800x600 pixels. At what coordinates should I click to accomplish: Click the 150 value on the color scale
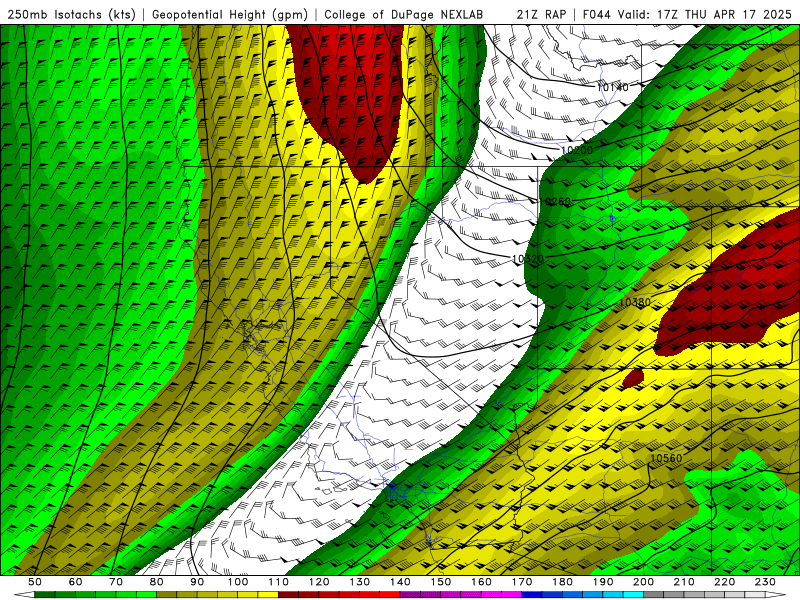(x=441, y=582)
